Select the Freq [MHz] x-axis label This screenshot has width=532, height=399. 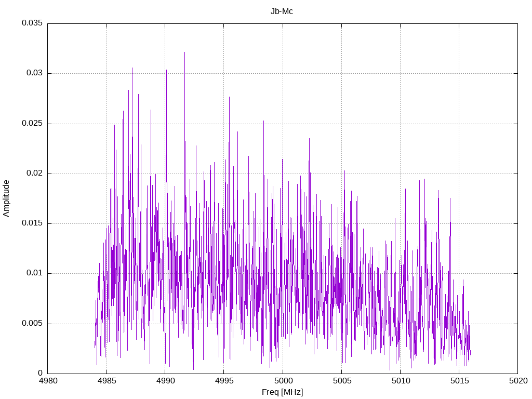click(282, 392)
